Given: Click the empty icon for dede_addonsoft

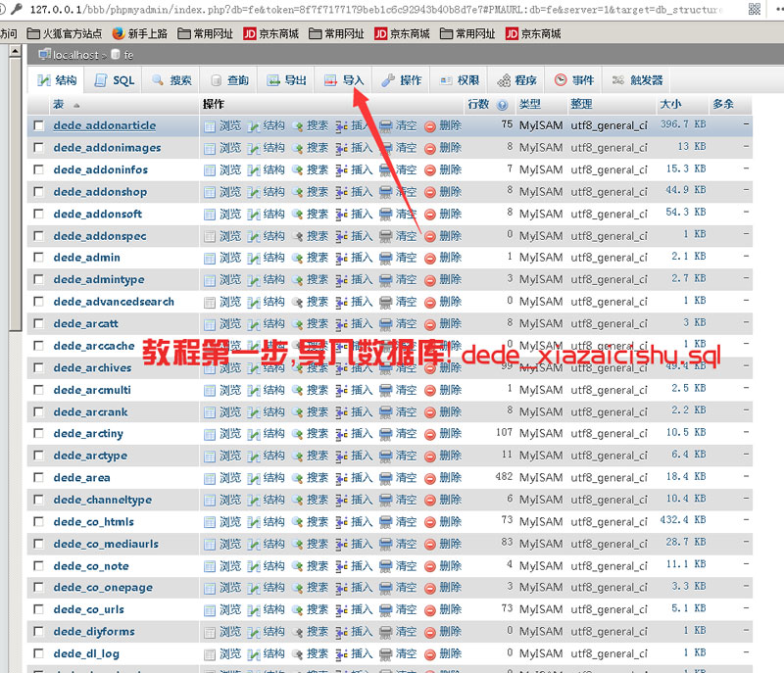Looking at the screenshot, I should pyautogui.click(x=385, y=215).
